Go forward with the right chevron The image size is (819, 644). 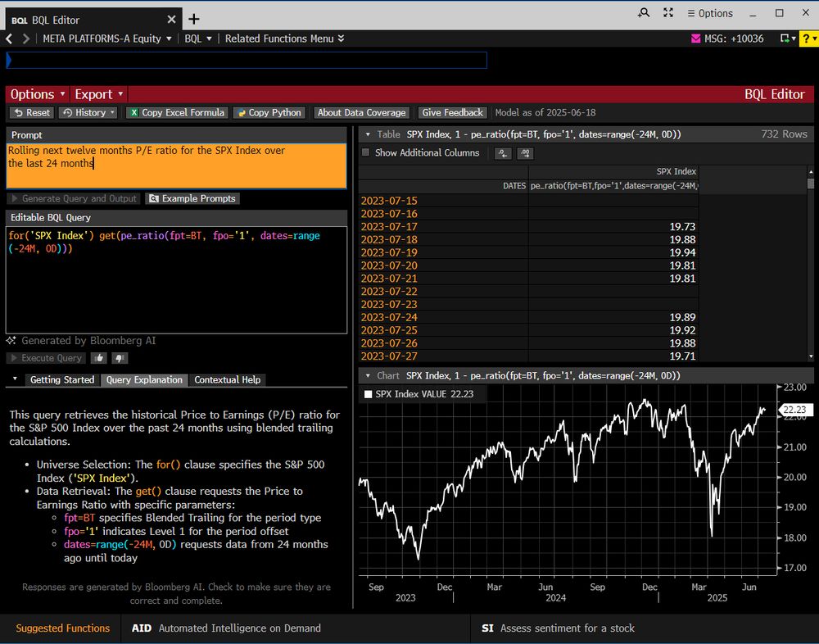point(26,39)
